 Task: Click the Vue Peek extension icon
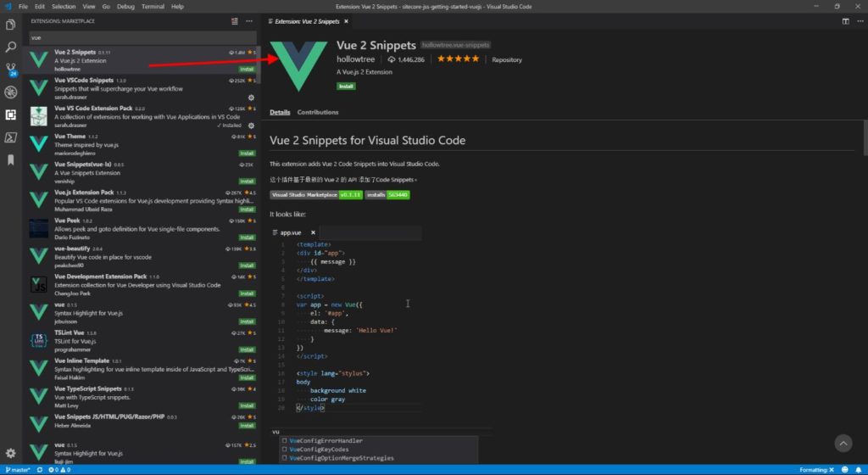tap(39, 228)
